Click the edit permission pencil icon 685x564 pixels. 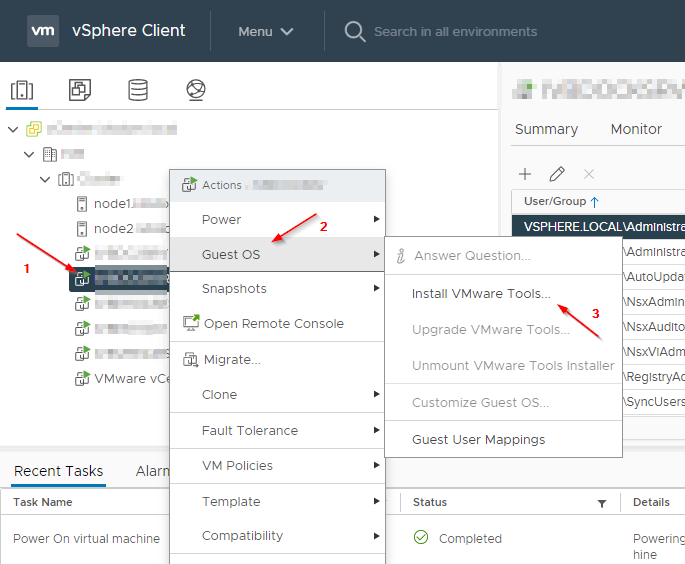pyautogui.click(x=557, y=174)
